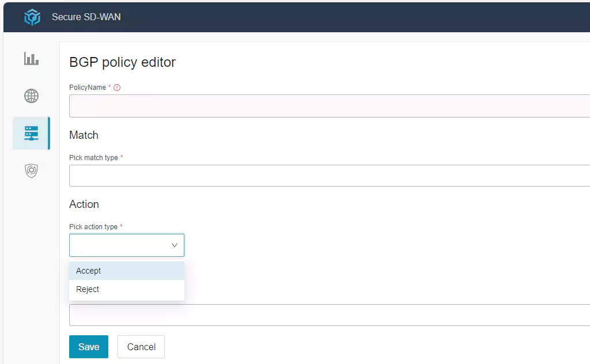
Task: Open the globe network icon in sidebar
Action: click(31, 96)
